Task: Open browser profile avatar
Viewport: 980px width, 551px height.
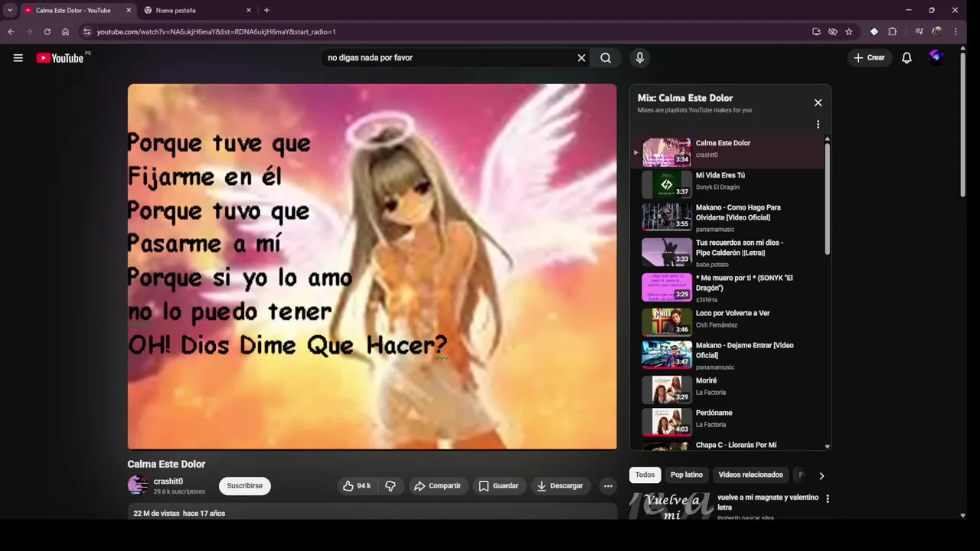Action: pyautogui.click(x=937, y=31)
